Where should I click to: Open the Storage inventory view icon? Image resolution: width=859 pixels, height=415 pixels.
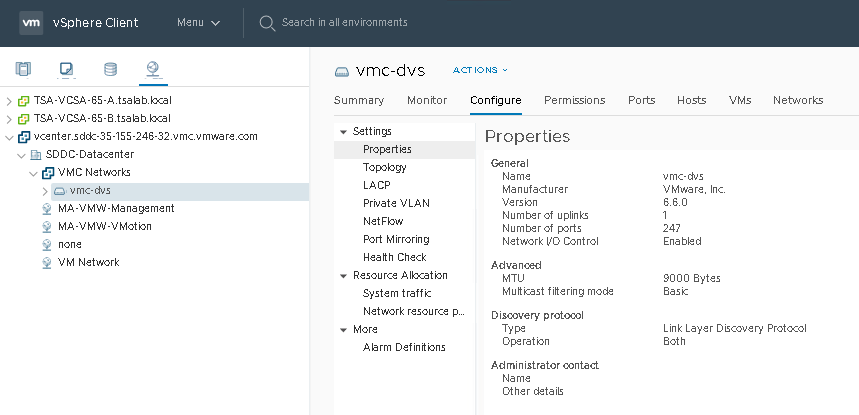coord(110,69)
